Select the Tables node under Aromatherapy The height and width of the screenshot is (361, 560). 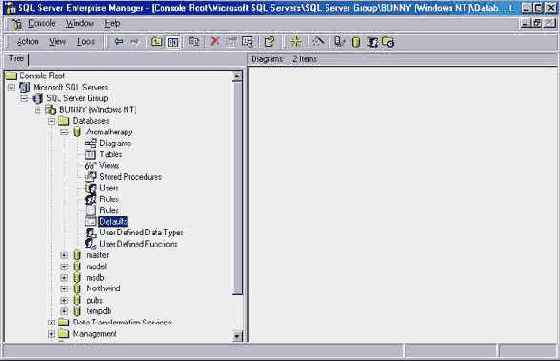(111, 154)
